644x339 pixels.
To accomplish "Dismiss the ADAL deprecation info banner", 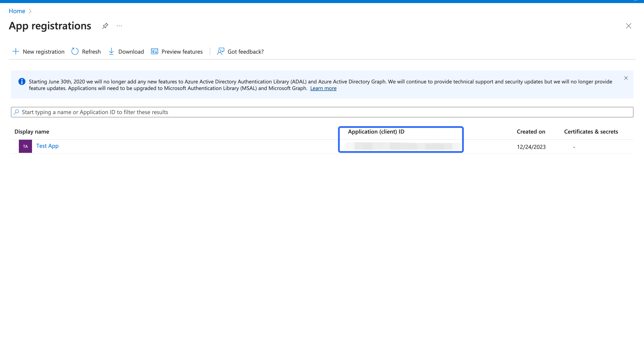I will (626, 78).
